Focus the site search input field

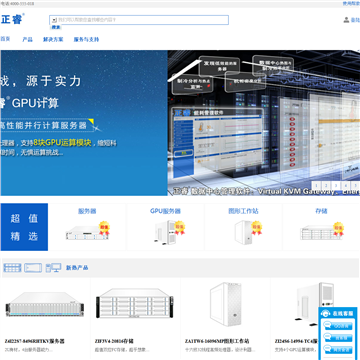point(139,20)
